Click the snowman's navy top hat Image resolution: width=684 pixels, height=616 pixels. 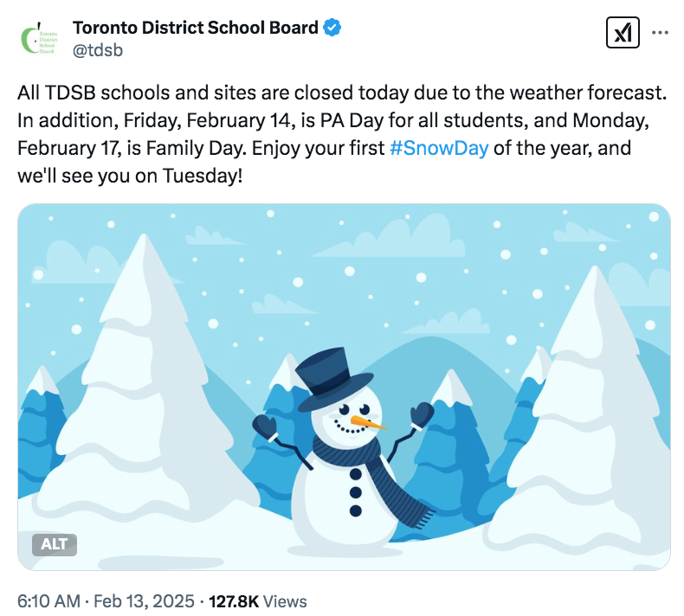click(333, 378)
